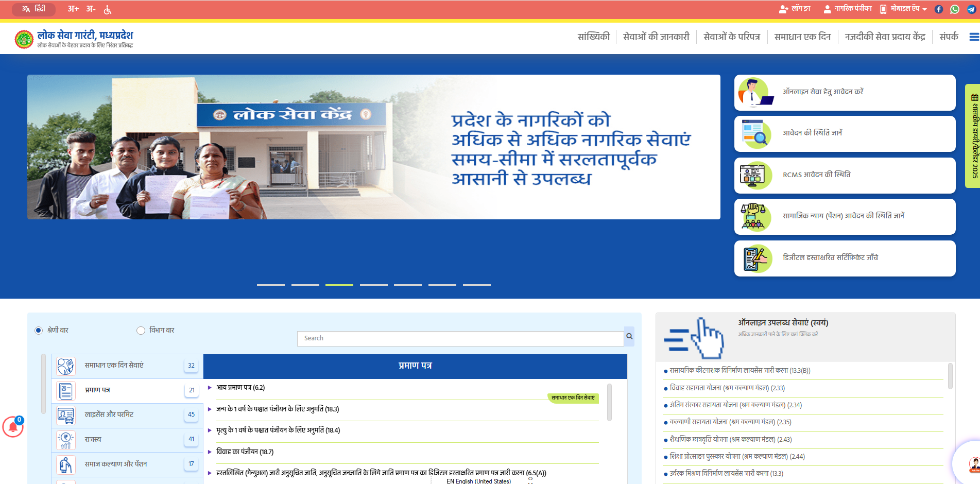Viewport: 980px width, 484px height.
Task: Expand विवाह का पंजीयन (18.7) item
Action: (x=245, y=452)
